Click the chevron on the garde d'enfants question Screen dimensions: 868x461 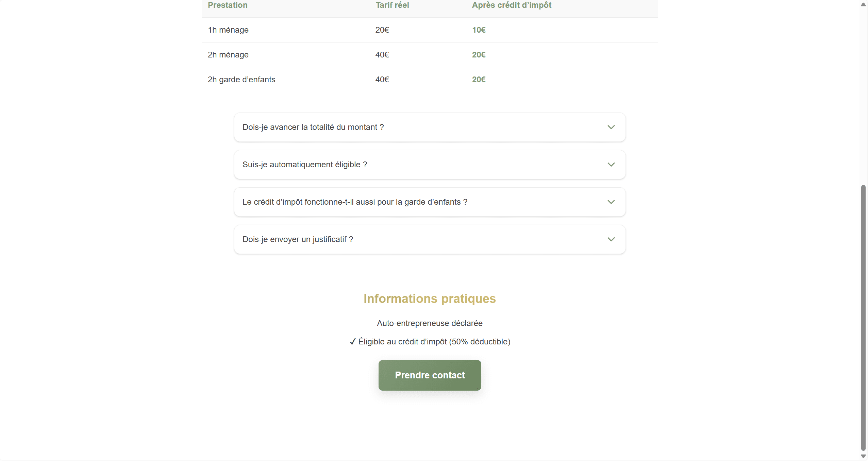tap(611, 202)
